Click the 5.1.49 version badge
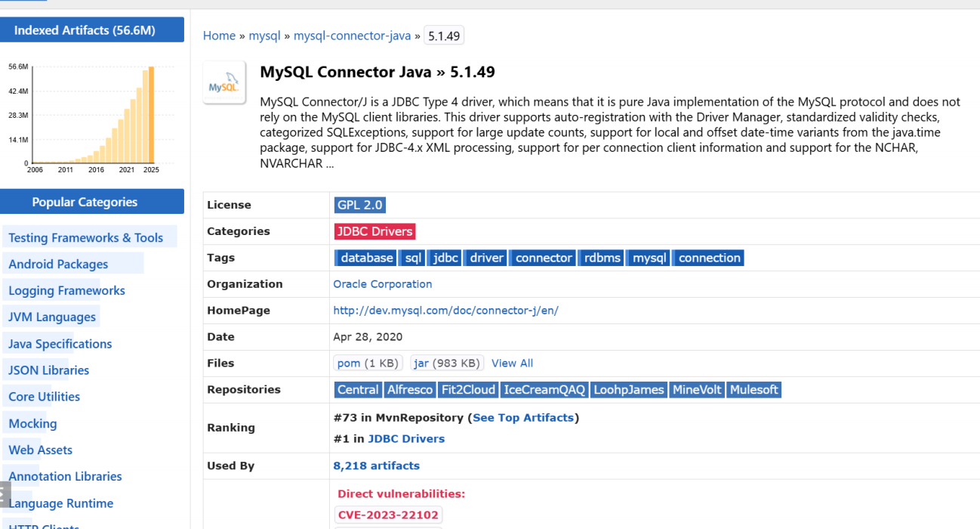The image size is (980, 529). click(x=444, y=36)
